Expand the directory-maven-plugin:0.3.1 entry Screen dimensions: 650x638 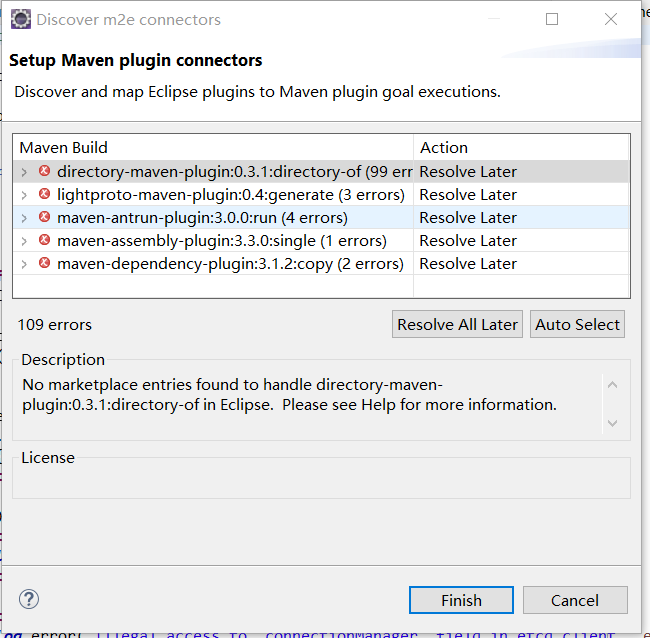tap(24, 172)
